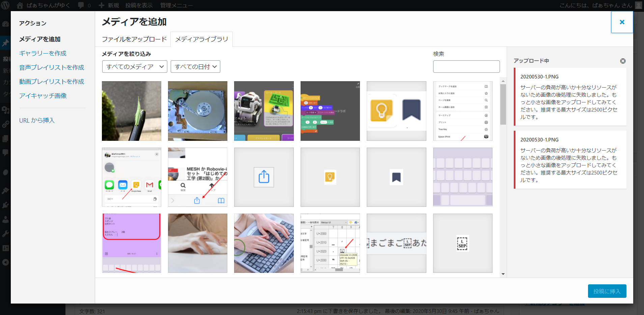Open the Comments icon in admin sidebar
644x315 pixels.
click(5, 153)
